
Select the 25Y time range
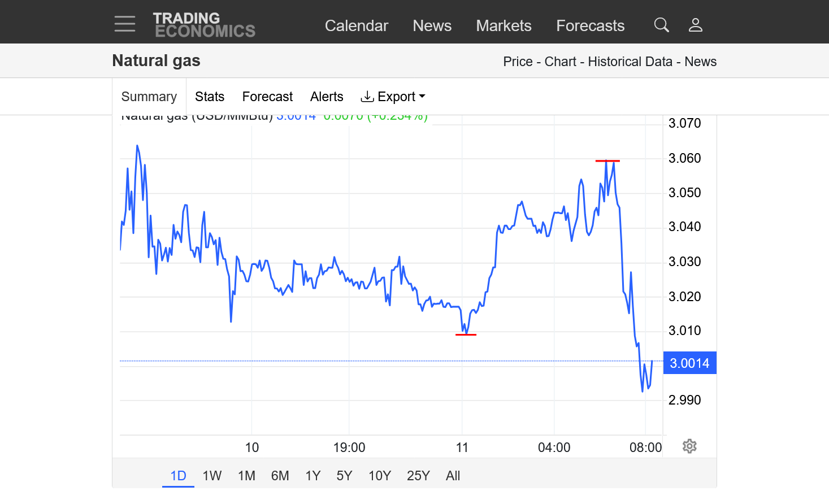coord(418,476)
